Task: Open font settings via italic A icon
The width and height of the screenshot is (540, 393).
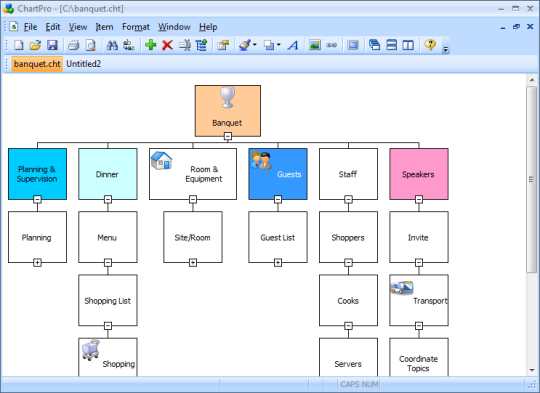Action: [x=293, y=45]
